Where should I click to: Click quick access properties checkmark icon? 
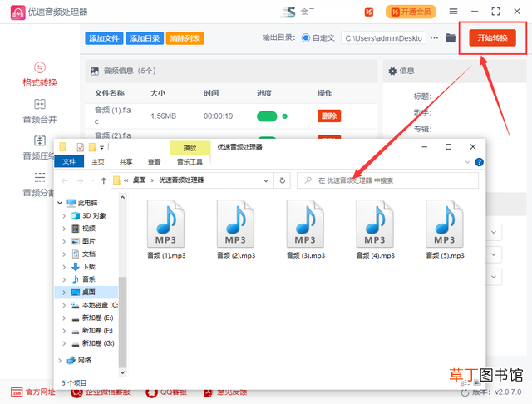pos(81,147)
